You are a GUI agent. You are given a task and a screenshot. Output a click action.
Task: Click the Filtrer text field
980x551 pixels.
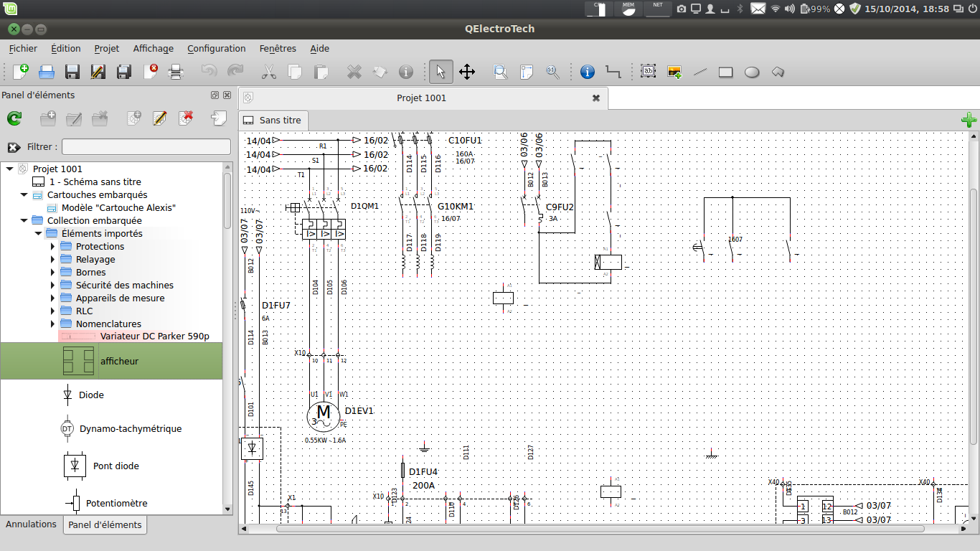[146, 147]
